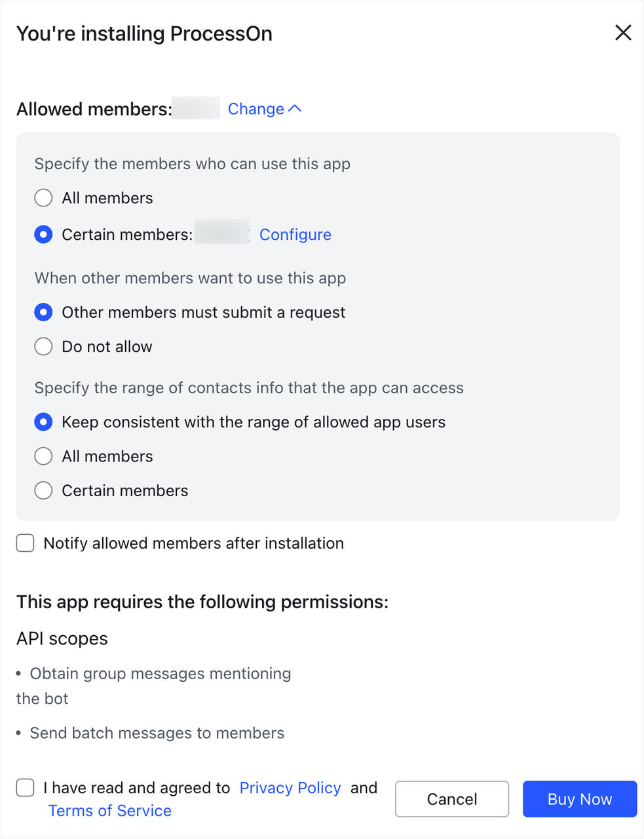Image resolution: width=644 pixels, height=839 pixels.
Task: Close the ProcessOn installation dialog
Action: click(622, 33)
